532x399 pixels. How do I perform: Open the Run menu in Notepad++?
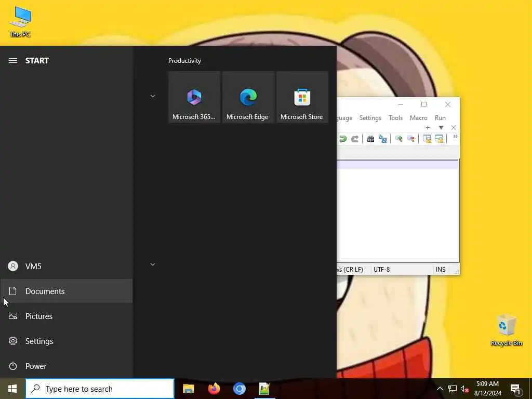[440, 118]
